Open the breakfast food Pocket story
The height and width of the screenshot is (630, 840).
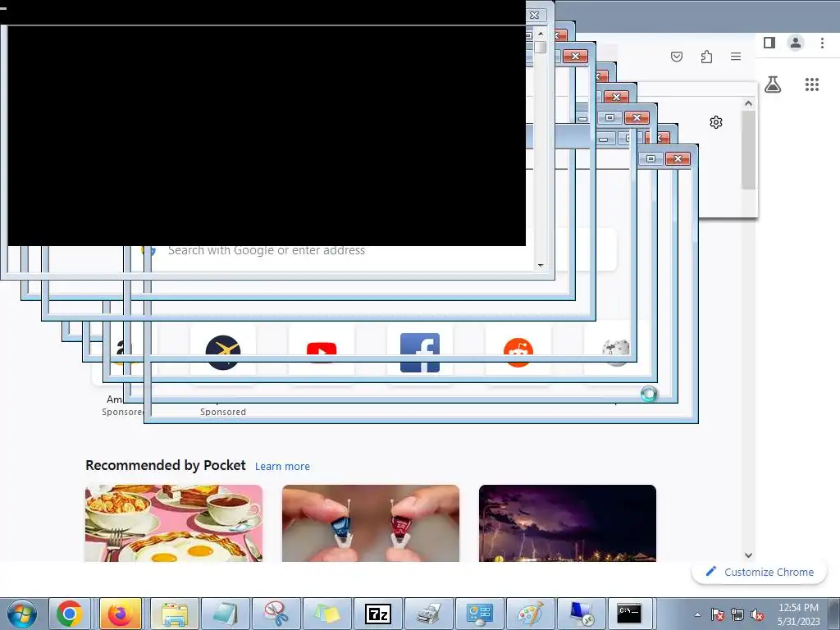174,523
